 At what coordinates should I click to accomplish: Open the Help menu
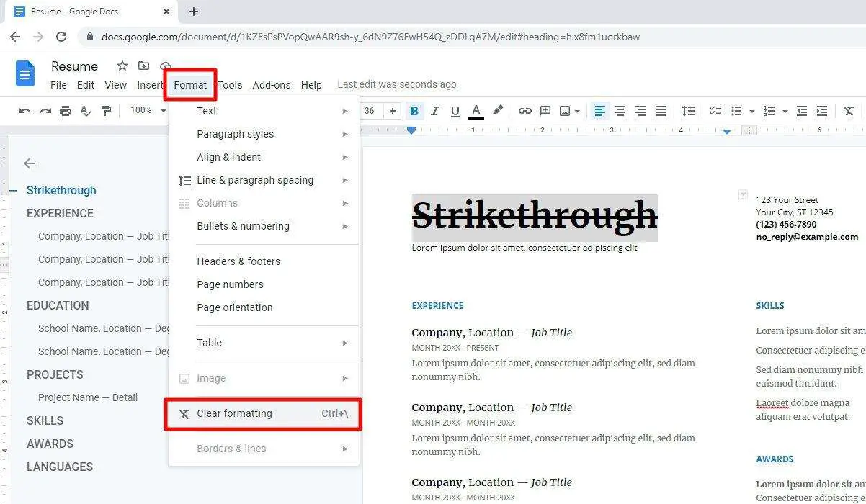tap(311, 85)
